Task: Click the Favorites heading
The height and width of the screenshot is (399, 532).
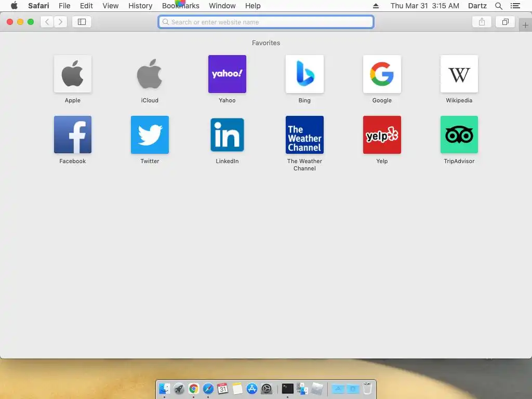Action: (266, 43)
